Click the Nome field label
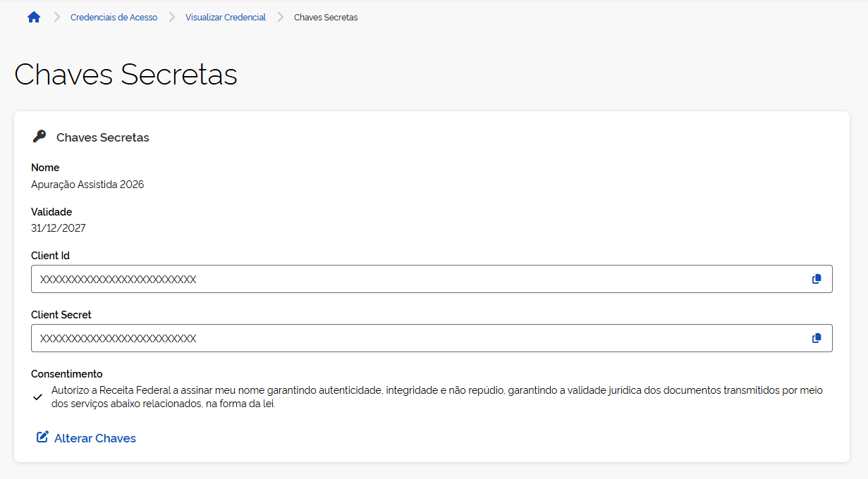 pos(45,168)
